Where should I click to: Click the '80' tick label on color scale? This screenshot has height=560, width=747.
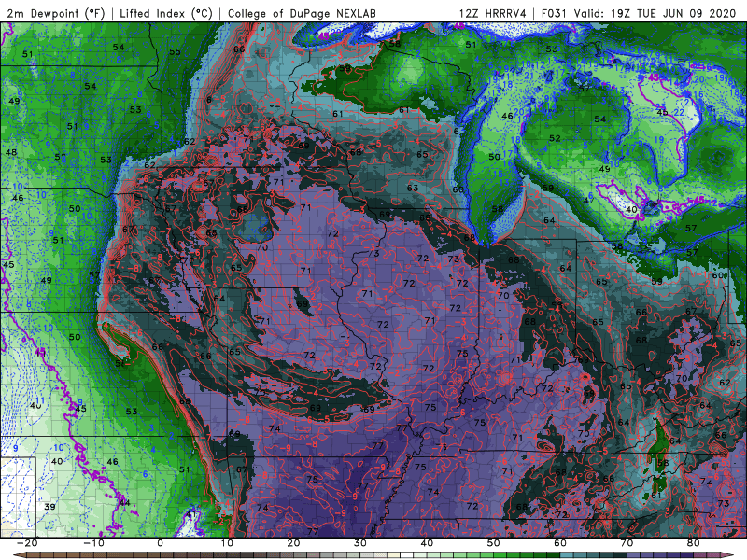click(694, 543)
